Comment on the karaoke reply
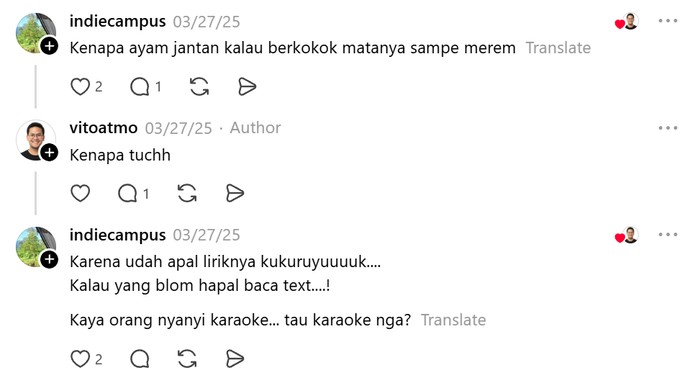700x378 pixels. (140, 359)
